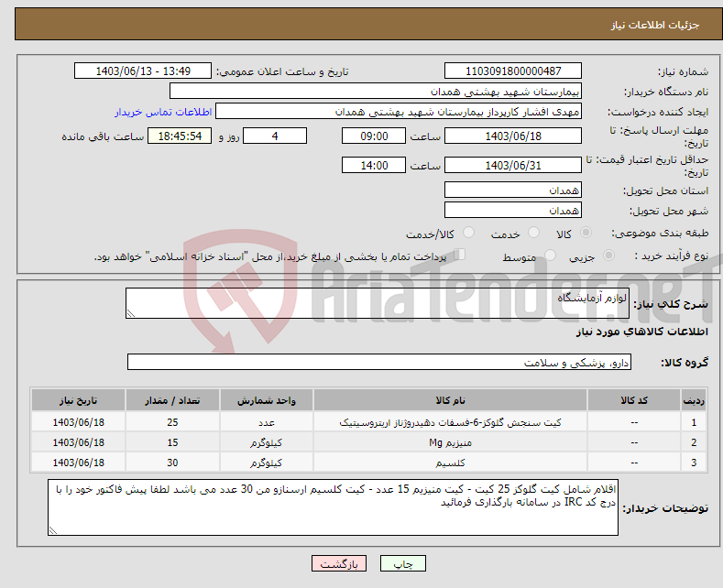Click quantity 25 in glucose kit row
This screenshot has width=723, height=588.
coord(172,422)
